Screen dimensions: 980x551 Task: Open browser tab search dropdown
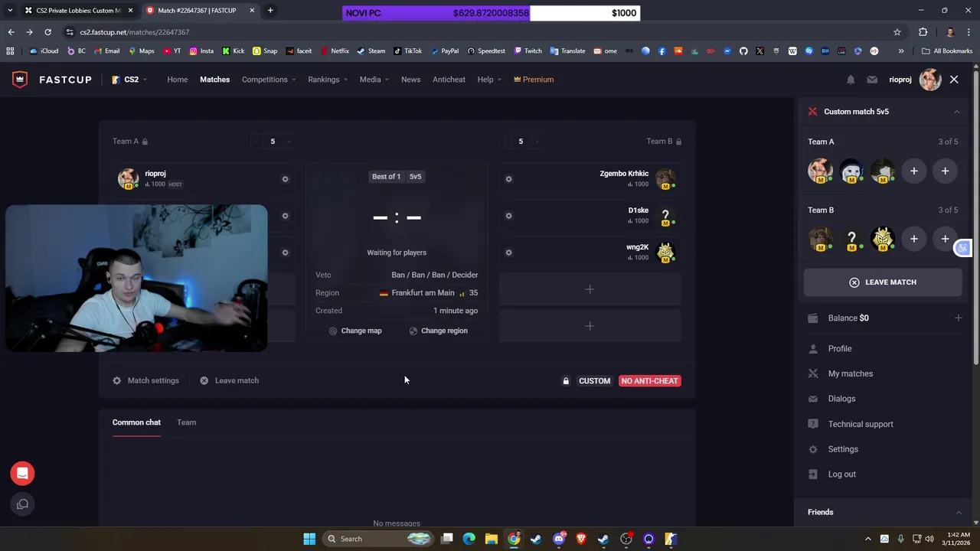[10, 11]
